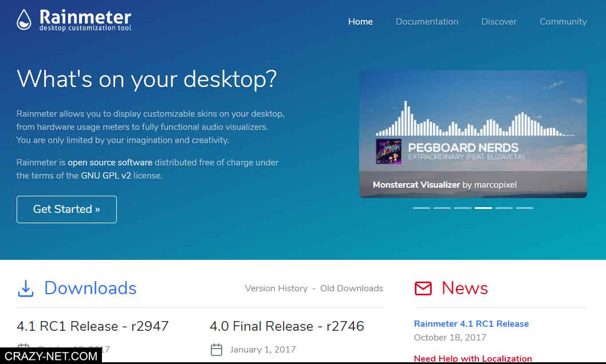Open the Need Help with Localization link
This screenshot has width=606, height=364.
point(473,359)
